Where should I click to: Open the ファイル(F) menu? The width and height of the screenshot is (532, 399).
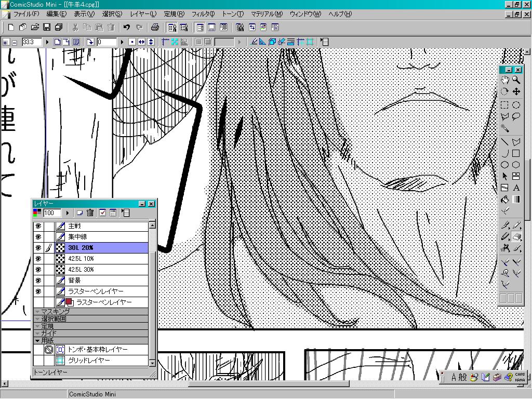(26, 14)
